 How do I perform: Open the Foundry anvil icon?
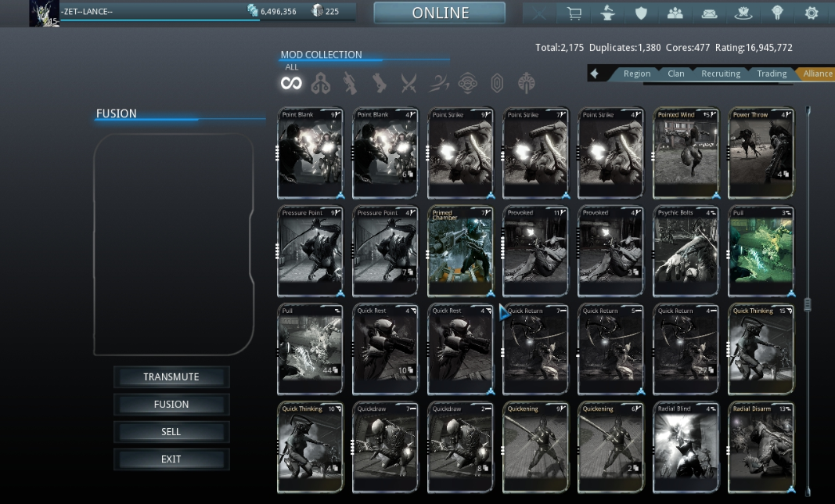[x=607, y=13]
